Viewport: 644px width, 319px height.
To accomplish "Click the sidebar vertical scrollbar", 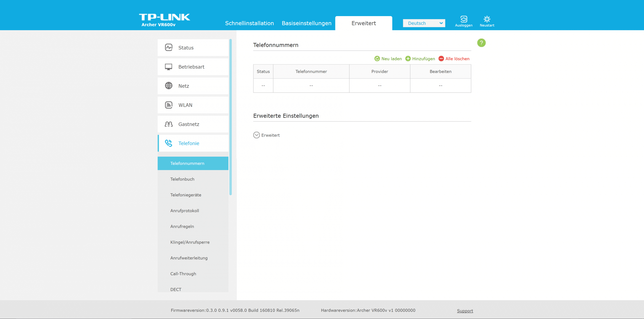I will 231,117.
